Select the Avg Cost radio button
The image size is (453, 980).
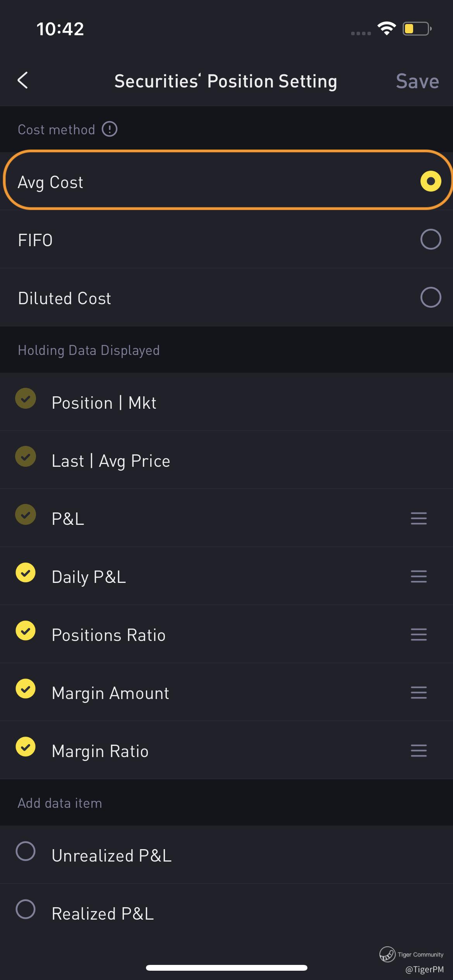[x=431, y=182]
